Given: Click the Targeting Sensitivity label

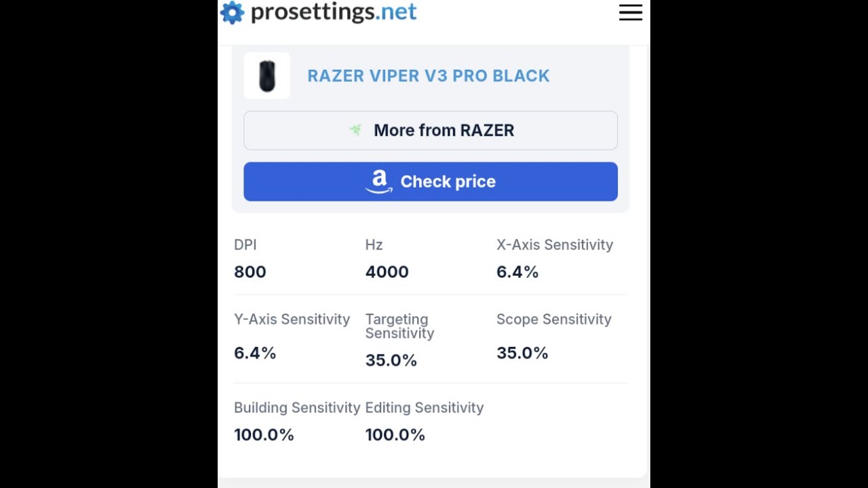Looking at the screenshot, I should pos(399,326).
